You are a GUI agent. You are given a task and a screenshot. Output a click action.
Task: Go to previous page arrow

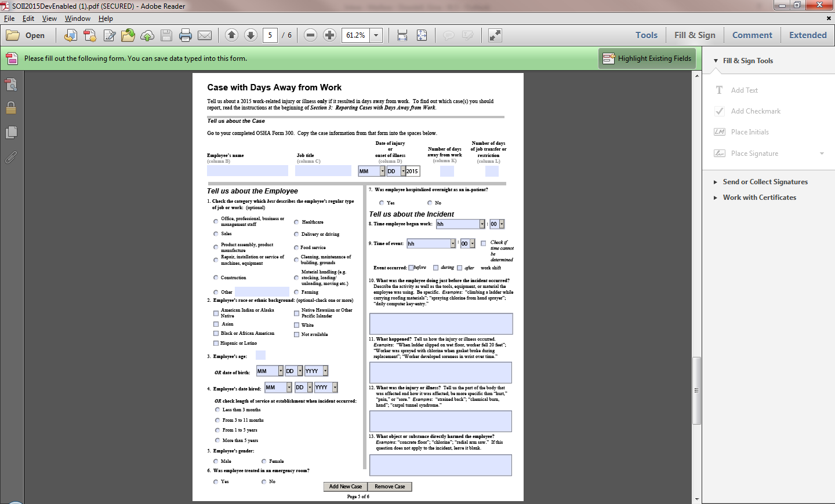(x=231, y=35)
